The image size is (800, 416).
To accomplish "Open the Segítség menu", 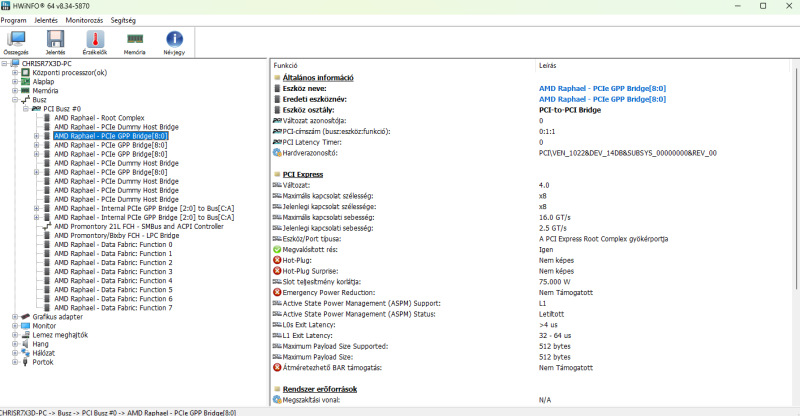I will tap(123, 20).
